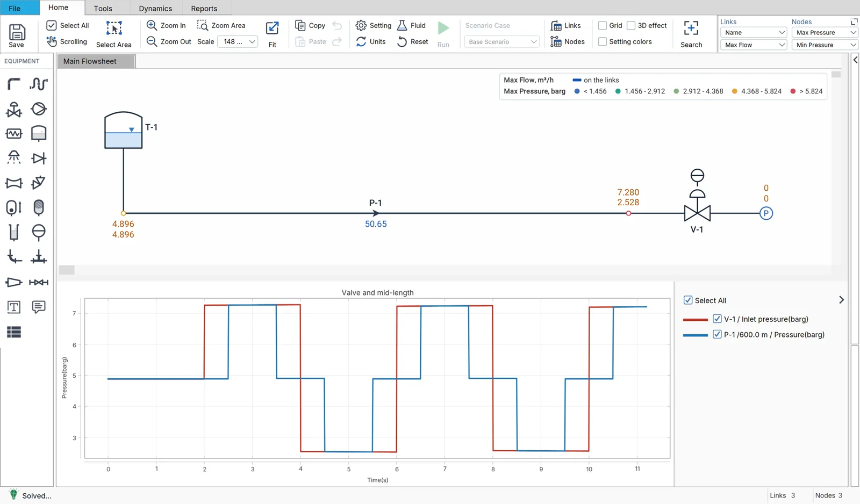Open the Base Scenario dropdown
860x504 pixels.
click(x=502, y=41)
